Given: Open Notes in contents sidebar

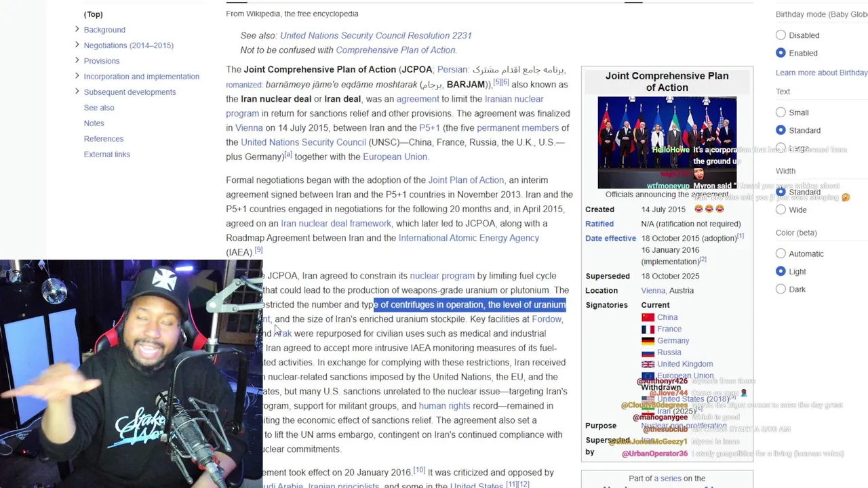Looking at the screenshot, I should point(94,123).
